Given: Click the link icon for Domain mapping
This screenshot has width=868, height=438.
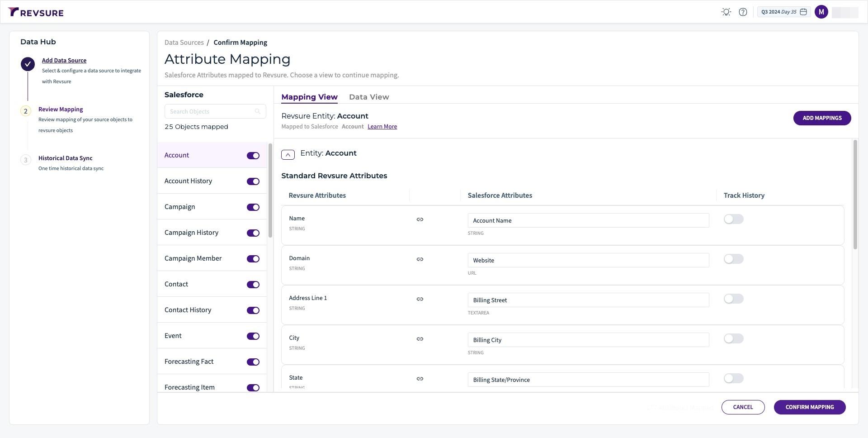Looking at the screenshot, I should click(x=420, y=259).
